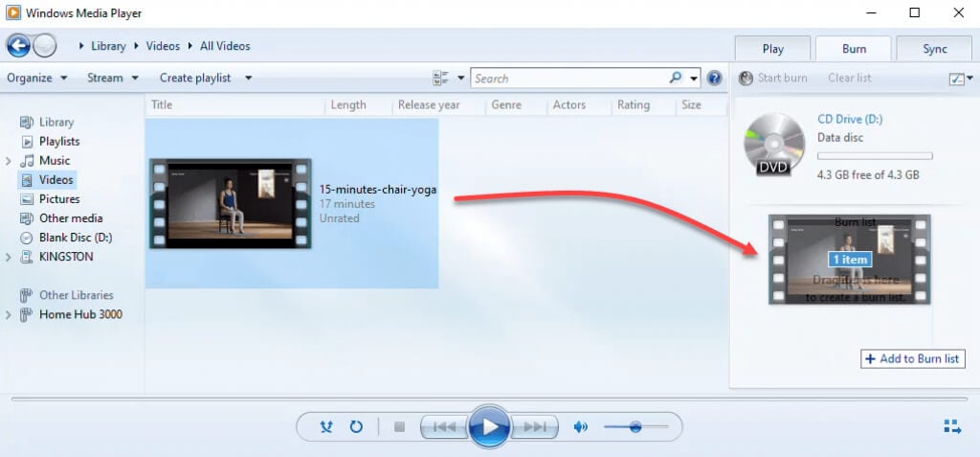Click the Library icon in sidebar
This screenshot has height=457, width=980.
27,122
